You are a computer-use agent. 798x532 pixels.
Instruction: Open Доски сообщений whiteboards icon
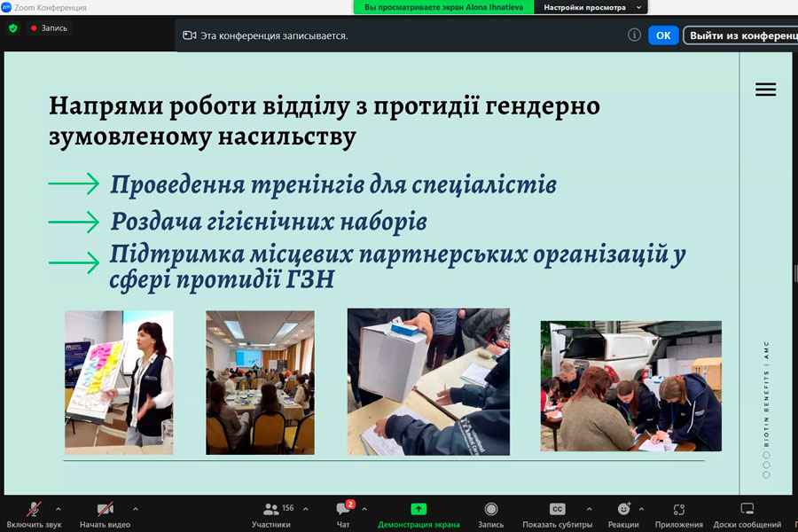point(747,509)
